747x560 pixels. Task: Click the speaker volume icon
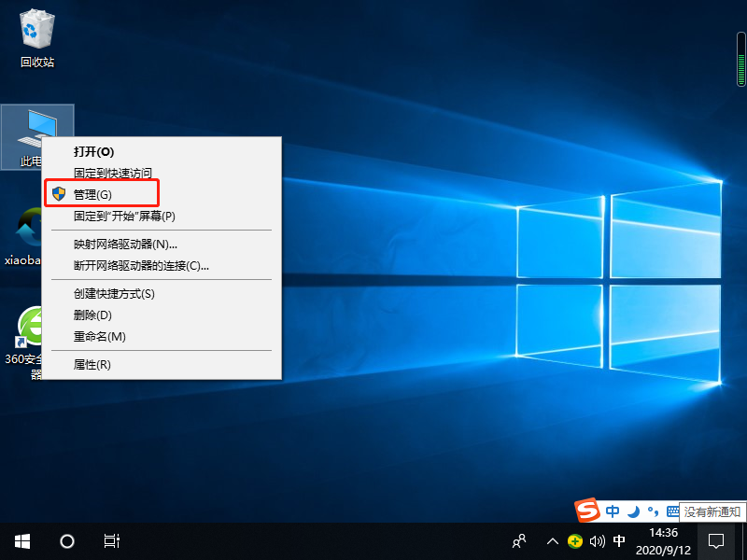tap(598, 541)
